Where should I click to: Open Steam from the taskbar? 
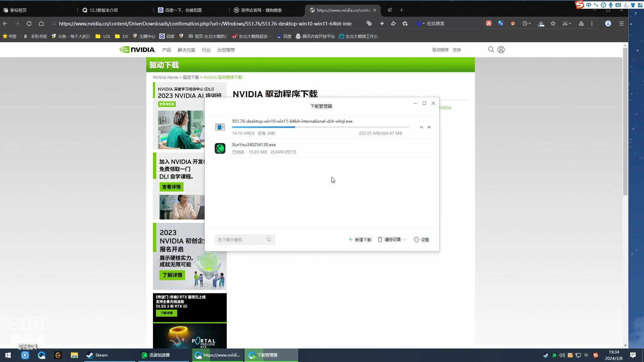[97, 355]
